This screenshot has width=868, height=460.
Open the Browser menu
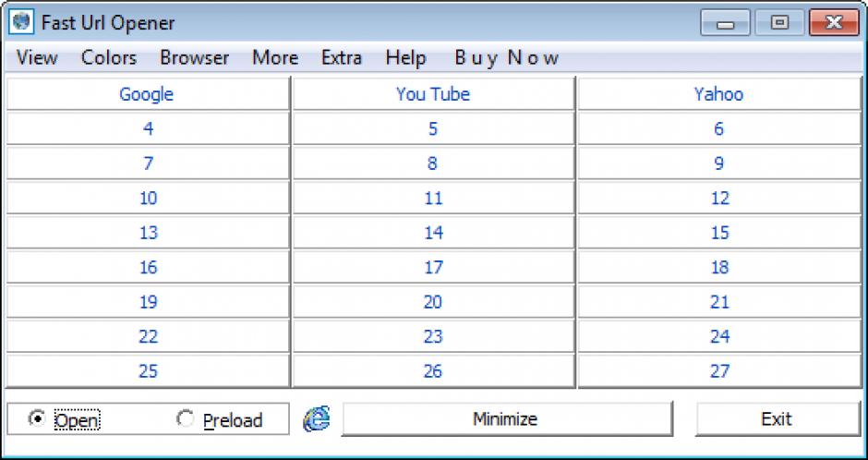[x=194, y=57]
